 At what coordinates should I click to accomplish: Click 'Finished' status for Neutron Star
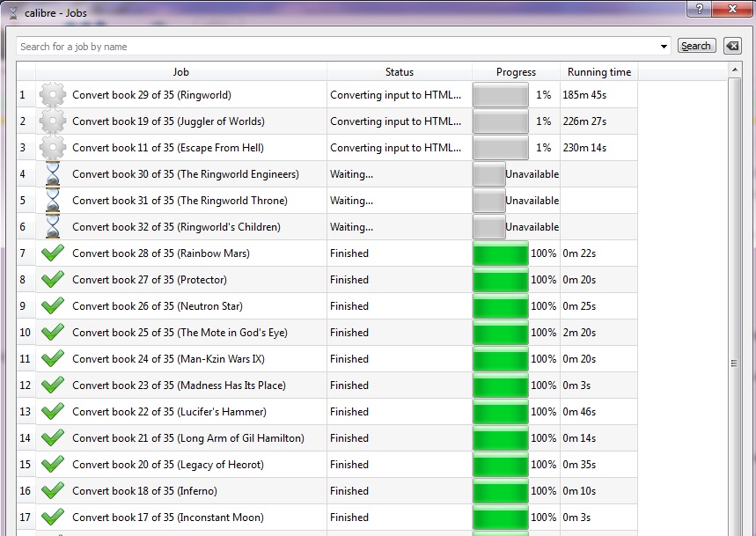[349, 306]
